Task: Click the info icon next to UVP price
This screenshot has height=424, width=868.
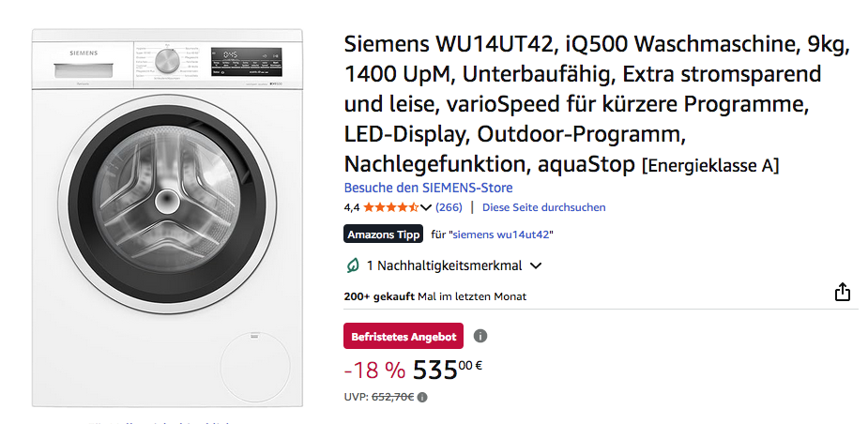Action: (x=422, y=397)
